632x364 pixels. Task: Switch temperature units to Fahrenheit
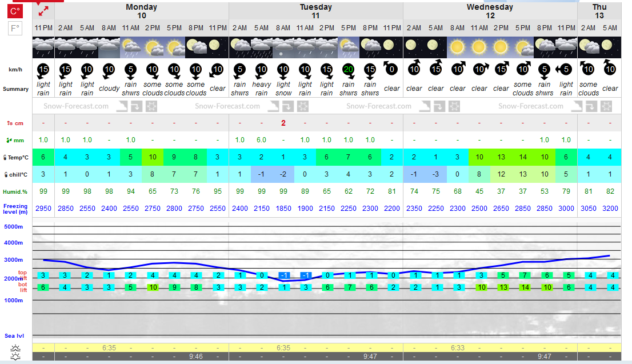[15, 29]
